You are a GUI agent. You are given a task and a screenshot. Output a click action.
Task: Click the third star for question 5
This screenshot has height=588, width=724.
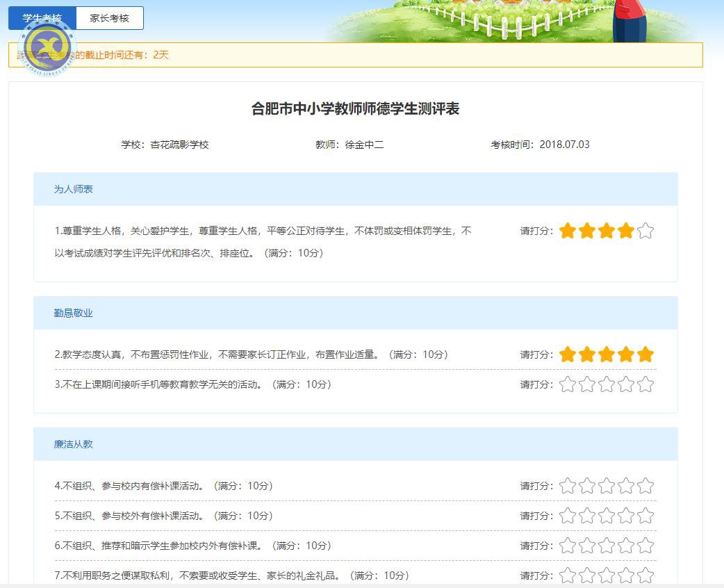pyautogui.click(x=607, y=516)
